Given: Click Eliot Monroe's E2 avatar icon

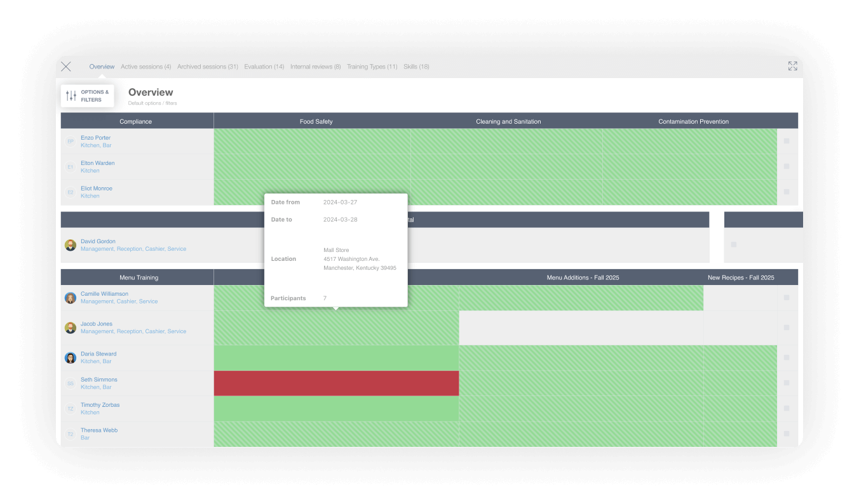Looking at the screenshot, I should point(71,192).
